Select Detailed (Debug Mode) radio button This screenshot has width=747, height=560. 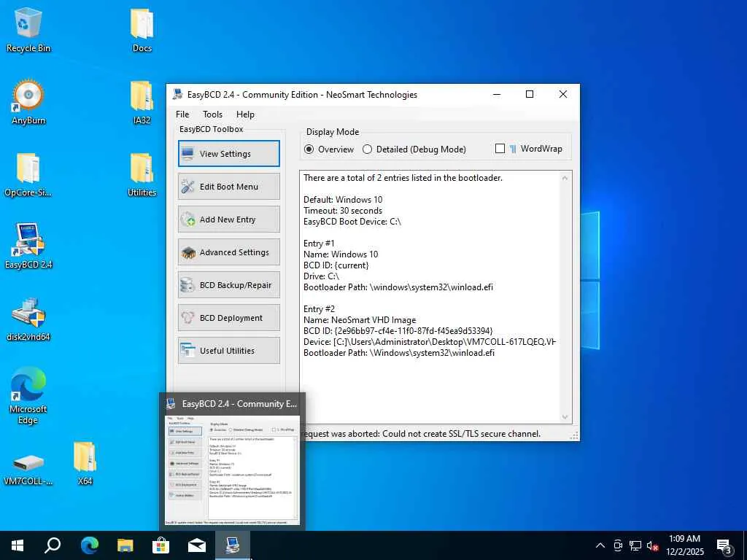(414, 149)
